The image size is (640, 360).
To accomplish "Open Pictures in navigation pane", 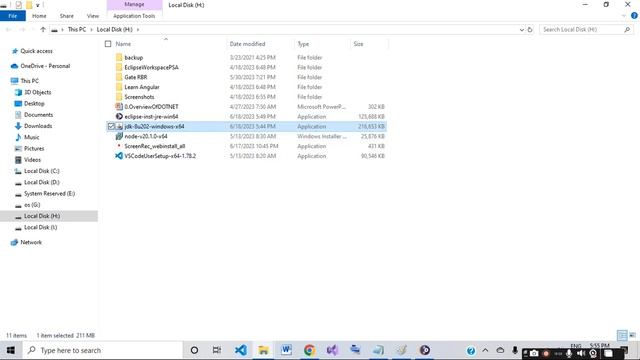I will 34,149.
